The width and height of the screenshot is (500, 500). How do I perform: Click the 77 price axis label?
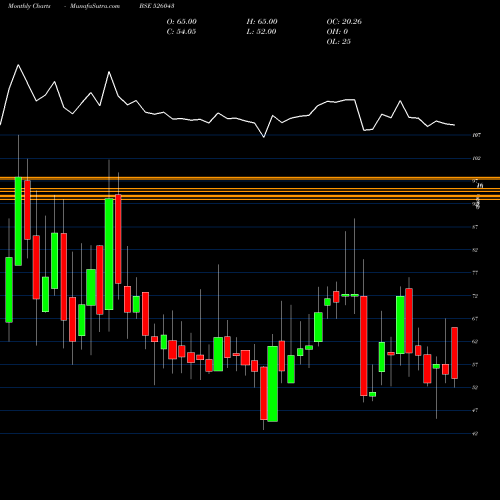475,273
